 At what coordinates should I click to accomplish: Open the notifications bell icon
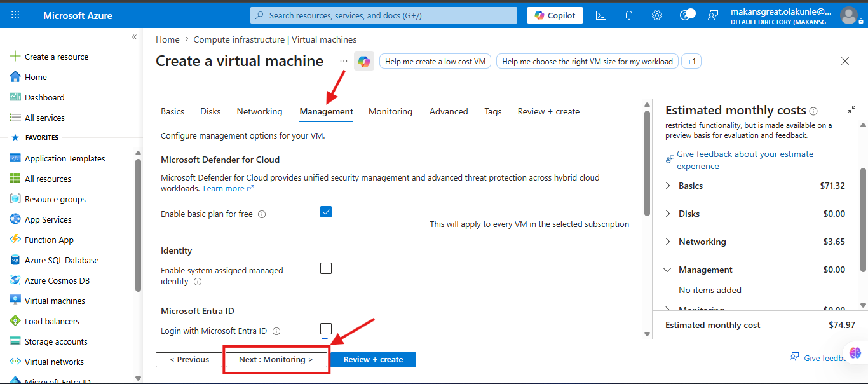[629, 15]
